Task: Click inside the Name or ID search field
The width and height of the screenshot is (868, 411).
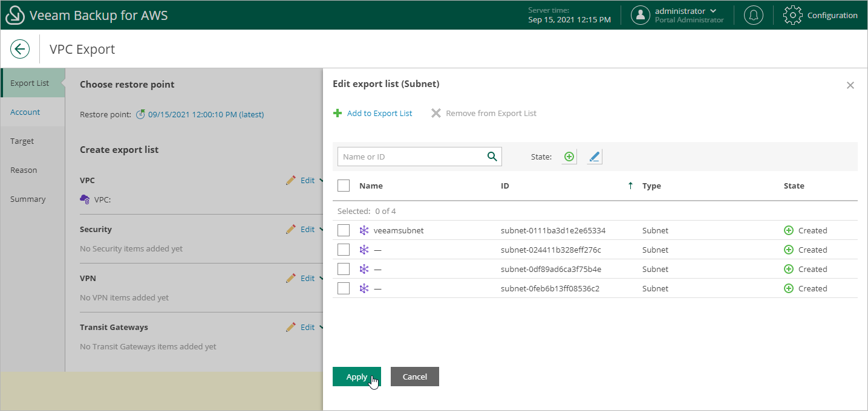Action: tap(411, 156)
